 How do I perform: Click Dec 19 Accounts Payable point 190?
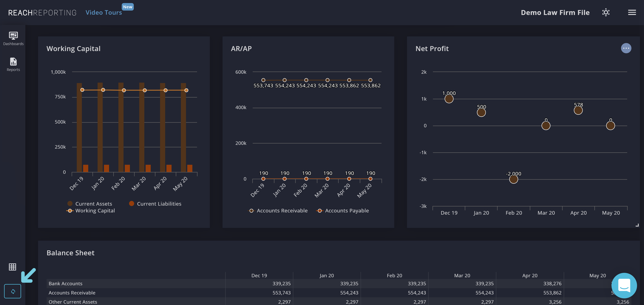click(263, 179)
